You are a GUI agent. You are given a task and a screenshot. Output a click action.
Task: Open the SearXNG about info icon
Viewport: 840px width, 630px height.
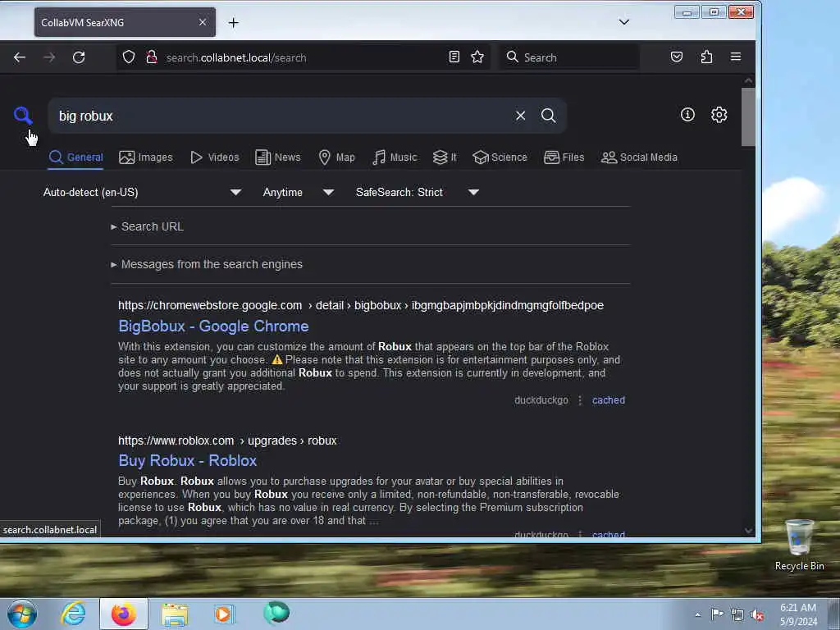point(687,115)
